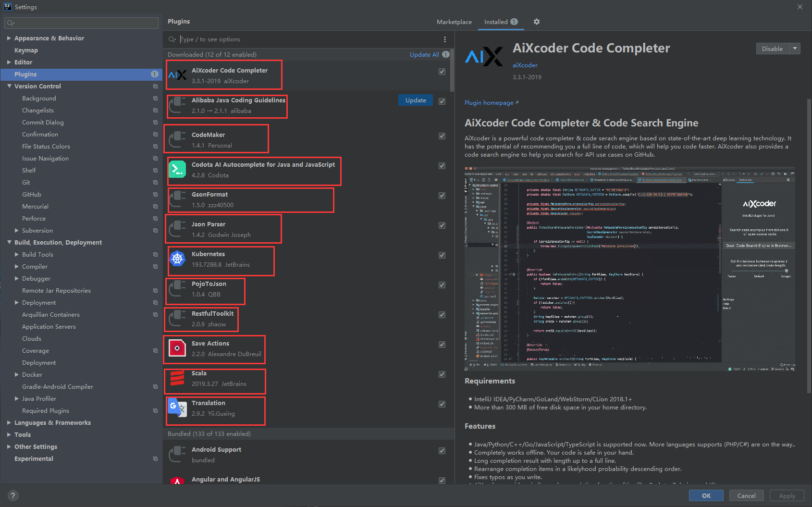Switch to the Marketplace tab
Screen dimensions: 812x507
click(x=454, y=22)
